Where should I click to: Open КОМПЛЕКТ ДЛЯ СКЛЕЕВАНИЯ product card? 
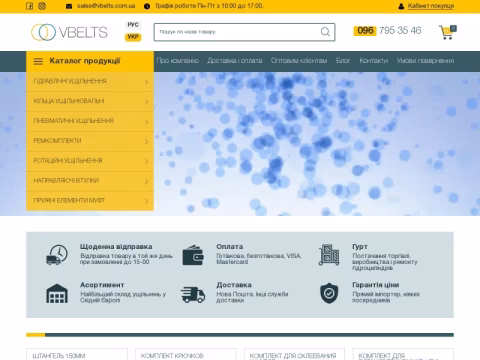coord(294,354)
